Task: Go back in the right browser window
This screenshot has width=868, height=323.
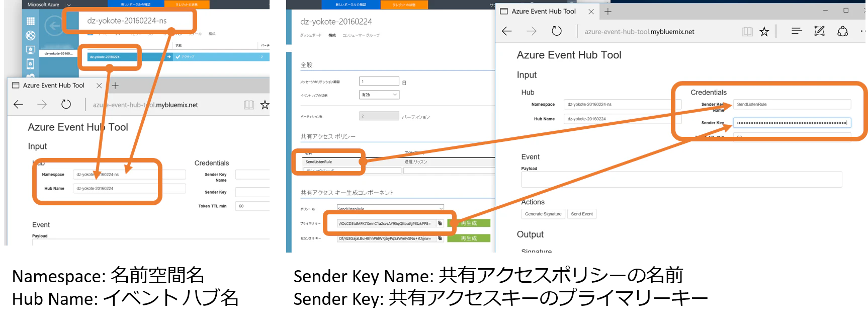Action: click(507, 31)
